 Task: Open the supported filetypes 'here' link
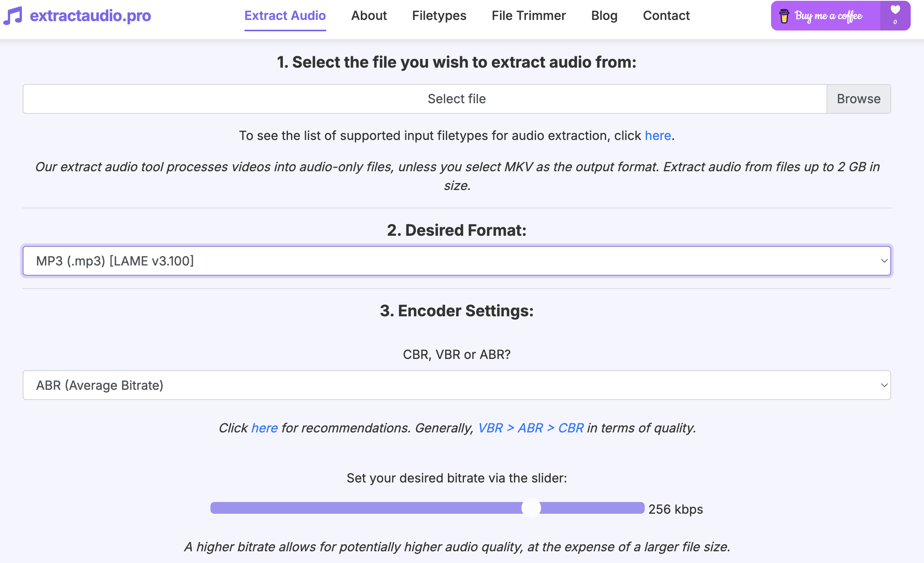[658, 136]
